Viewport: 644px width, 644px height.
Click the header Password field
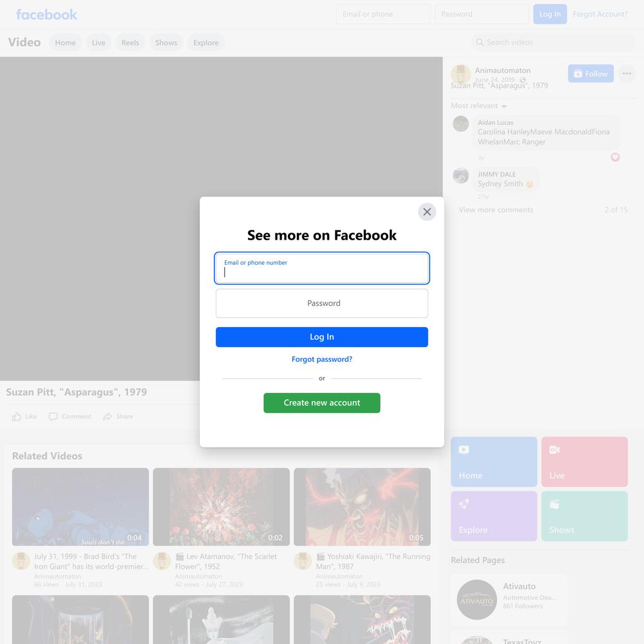pyautogui.click(x=482, y=14)
